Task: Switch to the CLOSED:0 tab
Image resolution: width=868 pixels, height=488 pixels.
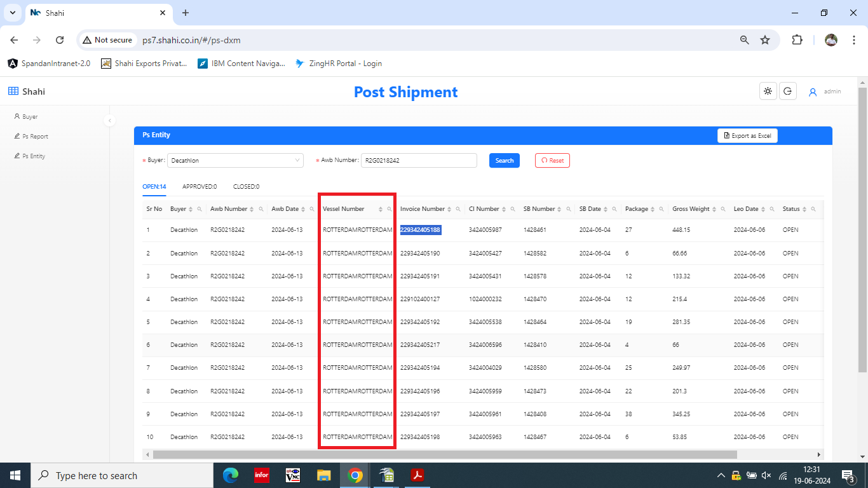Action: (246, 187)
